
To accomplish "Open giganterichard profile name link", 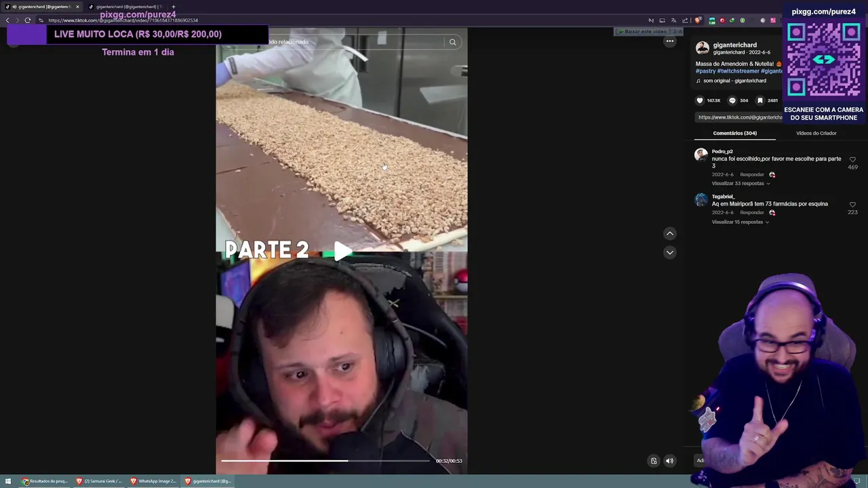I will [734, 45].
